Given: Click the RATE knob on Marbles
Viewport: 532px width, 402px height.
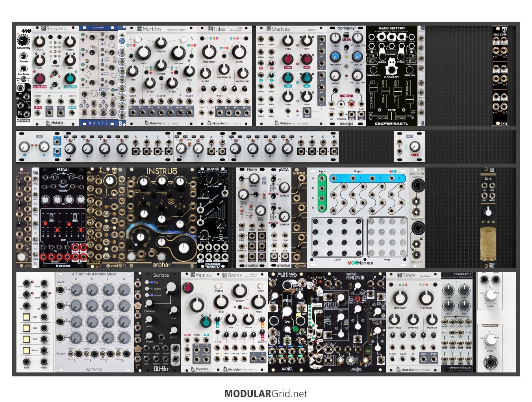Looking at the screenshot, I should coord(144,52).
